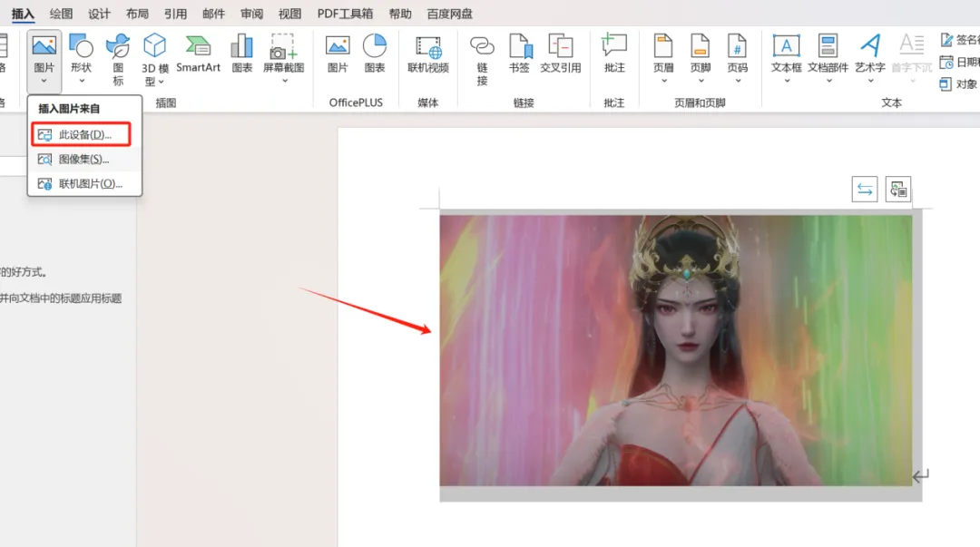Image resolution: width=980 pixels, height=547 pixels.
Task: Expand the 文本框 dropdown arrow
Action: pyautogui.click(x=786, y=81)
